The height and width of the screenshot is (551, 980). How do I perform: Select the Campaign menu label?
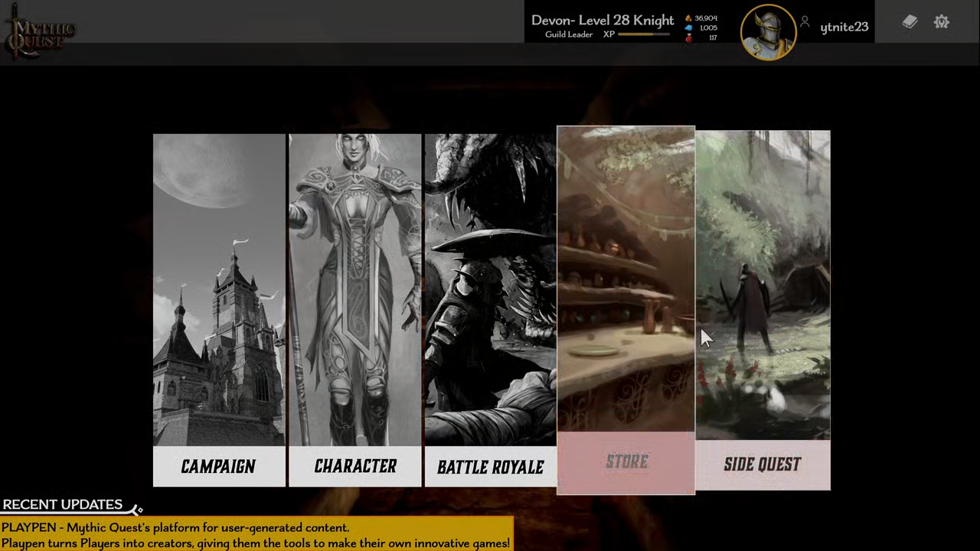click(x=218, y=466)
